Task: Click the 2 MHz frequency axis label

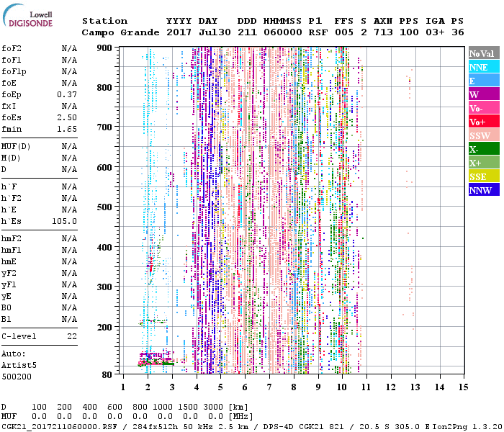Action: (x=148, y=387)
